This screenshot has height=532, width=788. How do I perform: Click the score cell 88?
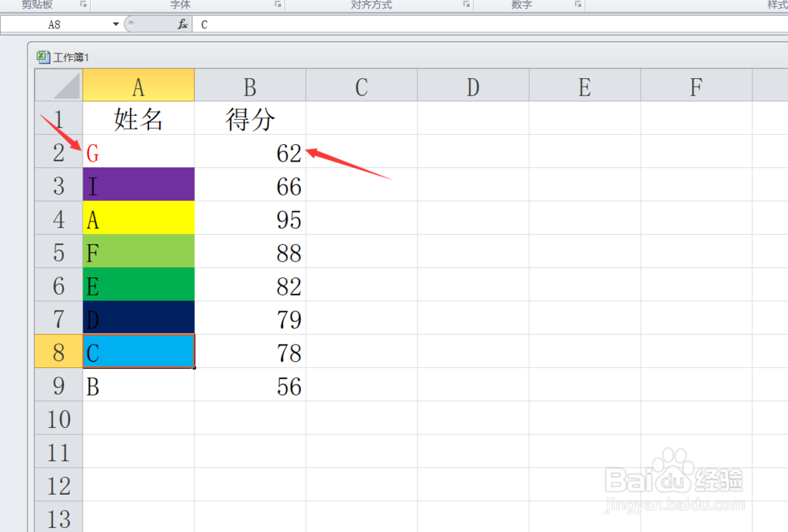[251, 251]
